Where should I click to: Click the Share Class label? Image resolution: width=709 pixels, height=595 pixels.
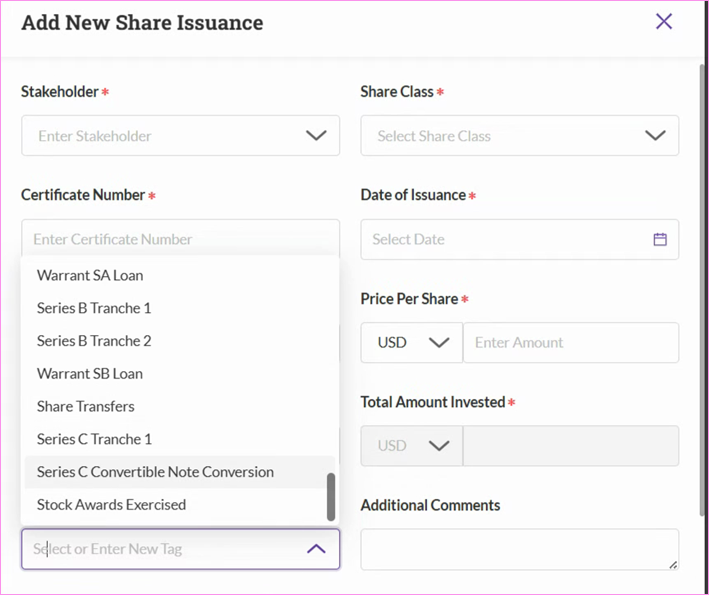pyautogui.click(x=397, y=92)
